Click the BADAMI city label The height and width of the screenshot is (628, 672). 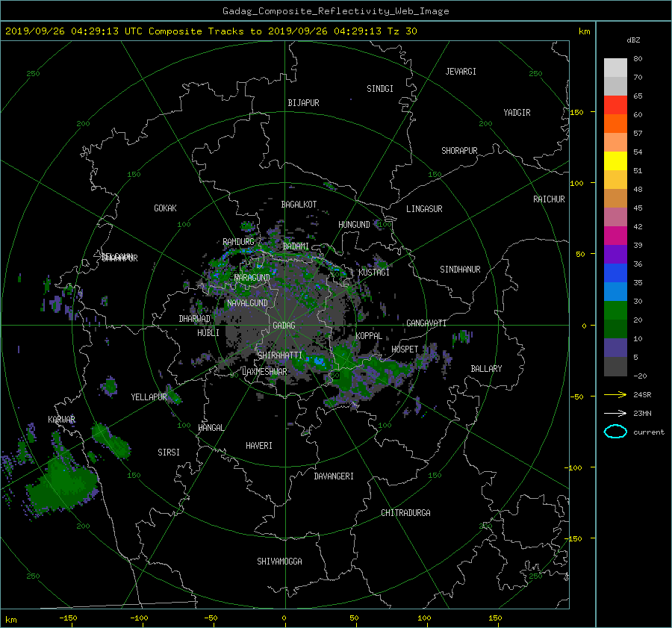(x=296, y=246)
